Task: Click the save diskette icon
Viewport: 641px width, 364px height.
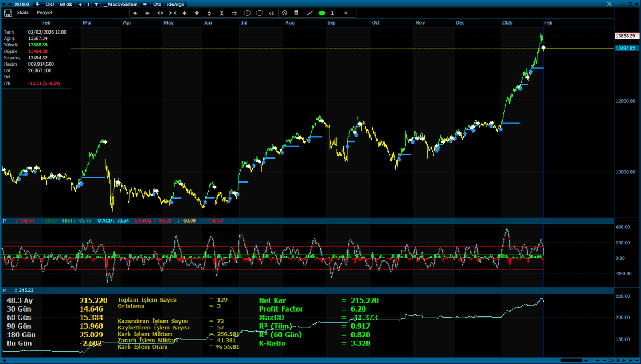Action: 8,12
